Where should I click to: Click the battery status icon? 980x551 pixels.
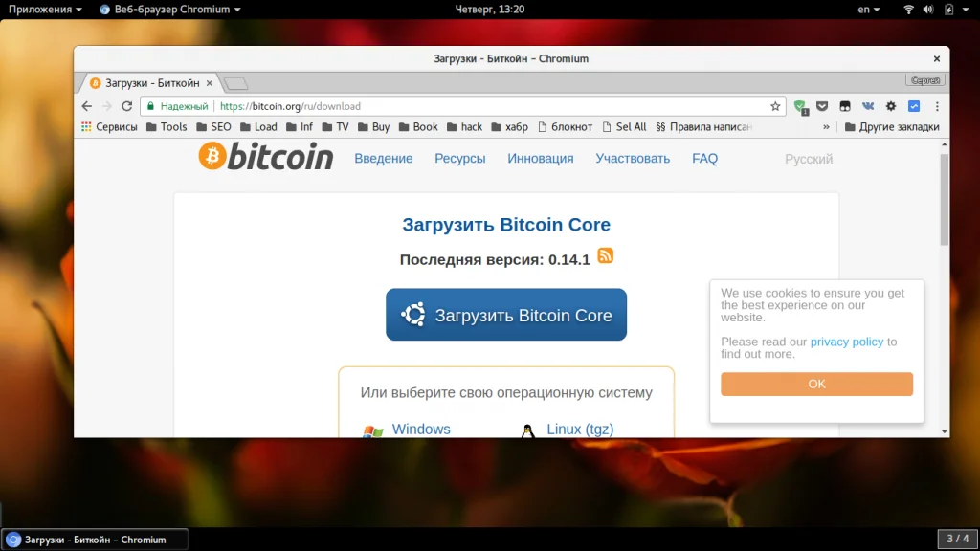tap(948, 10)
